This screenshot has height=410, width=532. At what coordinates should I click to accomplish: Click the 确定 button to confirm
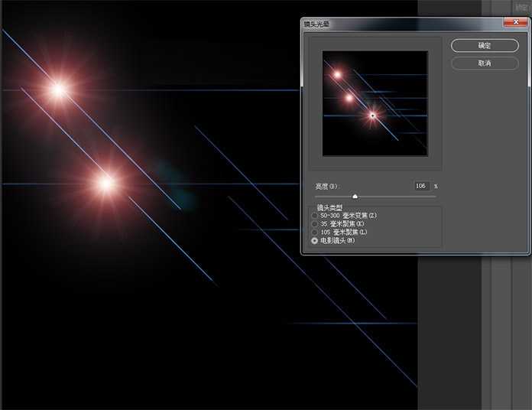[x=484, y=46]
